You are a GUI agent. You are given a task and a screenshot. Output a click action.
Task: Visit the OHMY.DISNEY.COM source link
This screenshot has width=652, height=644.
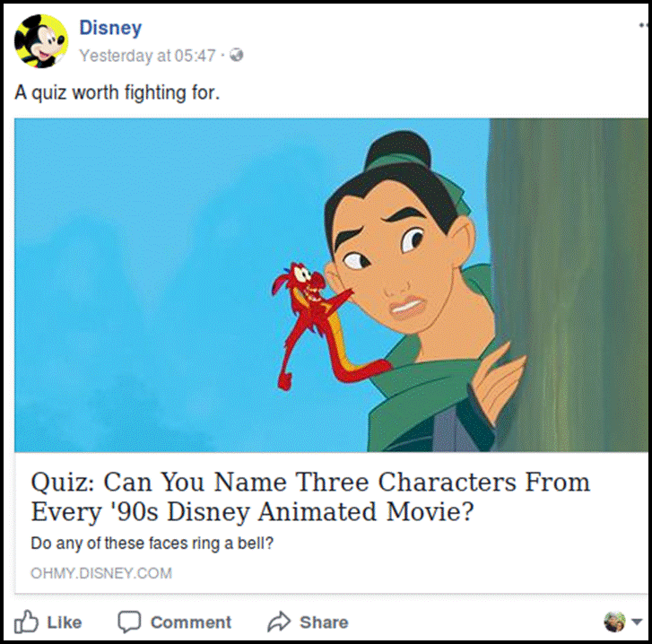click(x=101, y=573)
